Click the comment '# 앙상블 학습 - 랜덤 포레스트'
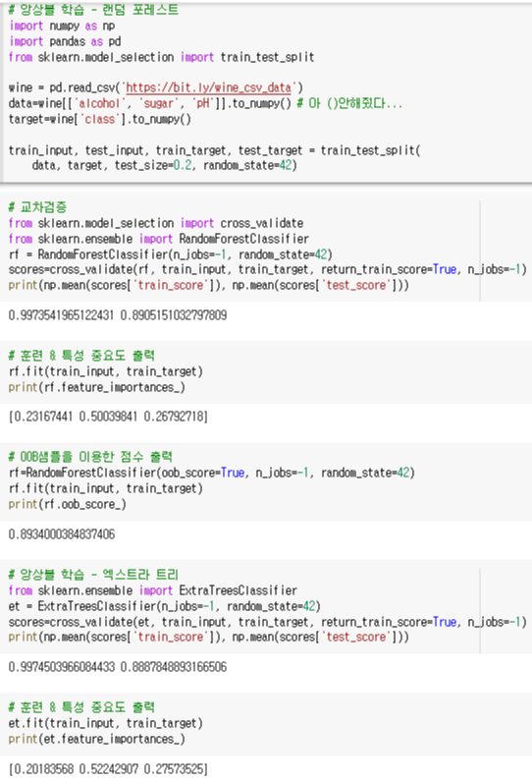532x782 pixels. coord(93,10)
